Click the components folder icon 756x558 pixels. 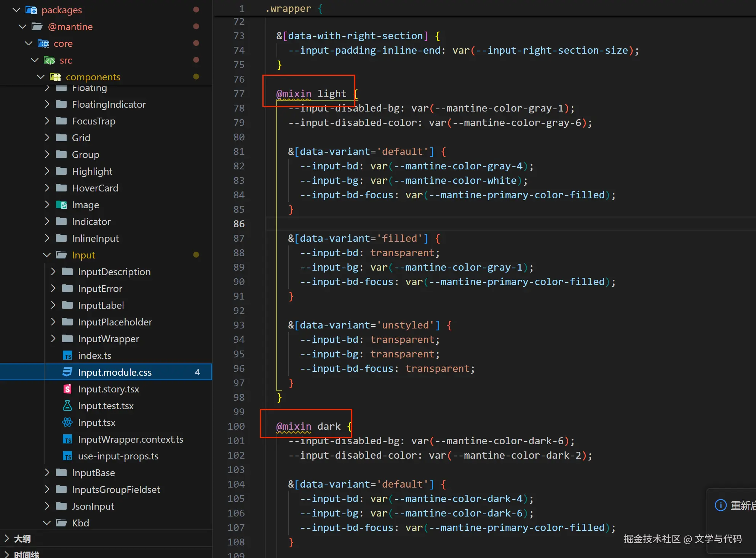[x=56, y=77]
